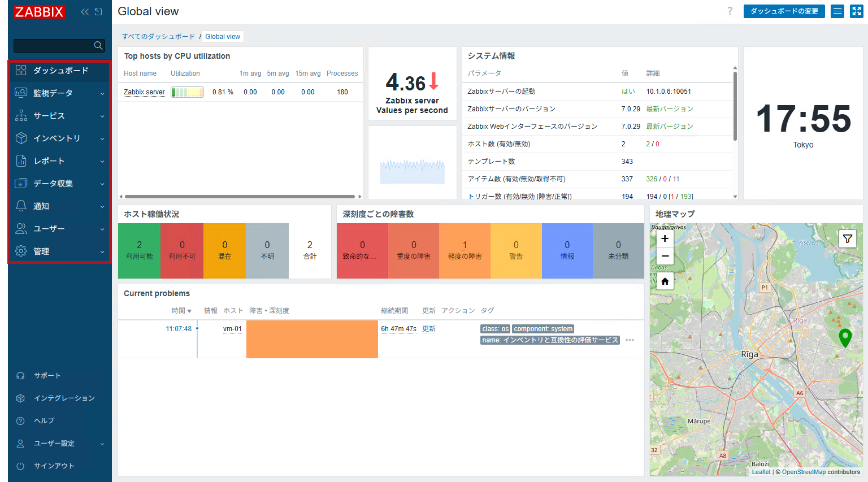Click the 6h 47m 47s duration
The width and height of the screenshot is (868, 482).
(x=398, y=329)
